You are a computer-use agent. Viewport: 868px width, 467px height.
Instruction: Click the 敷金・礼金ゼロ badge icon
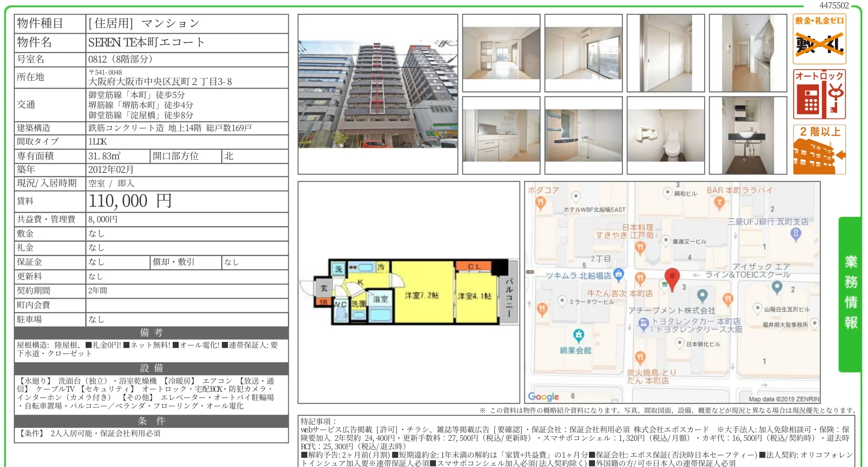point(819,39)
